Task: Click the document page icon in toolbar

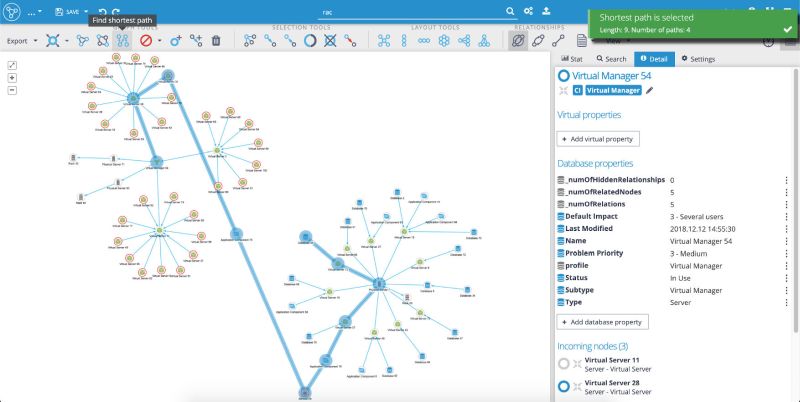Action: 582,41
